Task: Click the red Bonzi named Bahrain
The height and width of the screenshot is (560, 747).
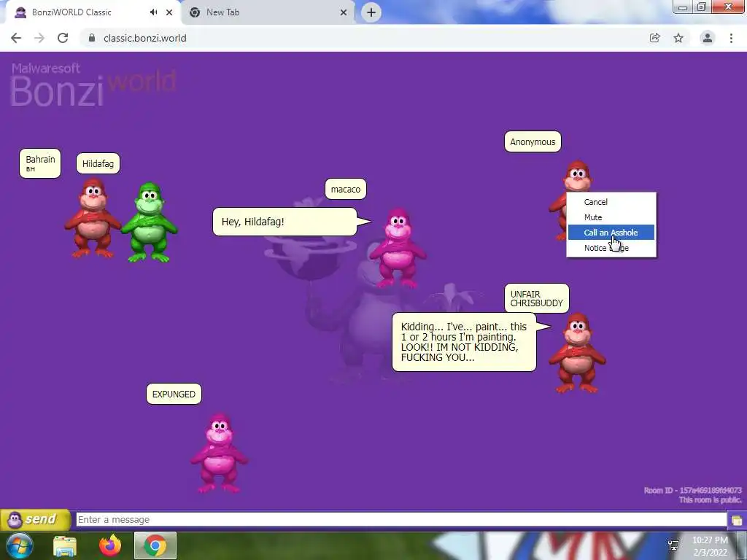Action: click(92, 217)
